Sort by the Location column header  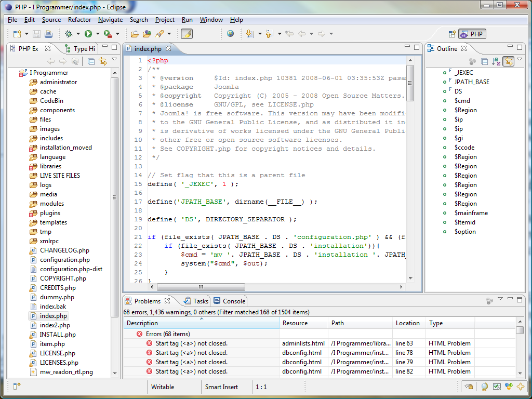(x=409, y=323)
